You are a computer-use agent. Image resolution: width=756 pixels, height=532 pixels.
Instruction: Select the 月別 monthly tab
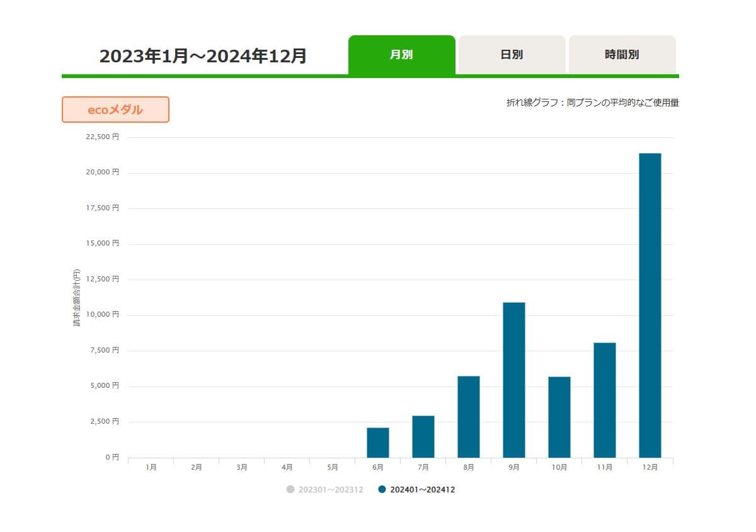pos(401,55)
